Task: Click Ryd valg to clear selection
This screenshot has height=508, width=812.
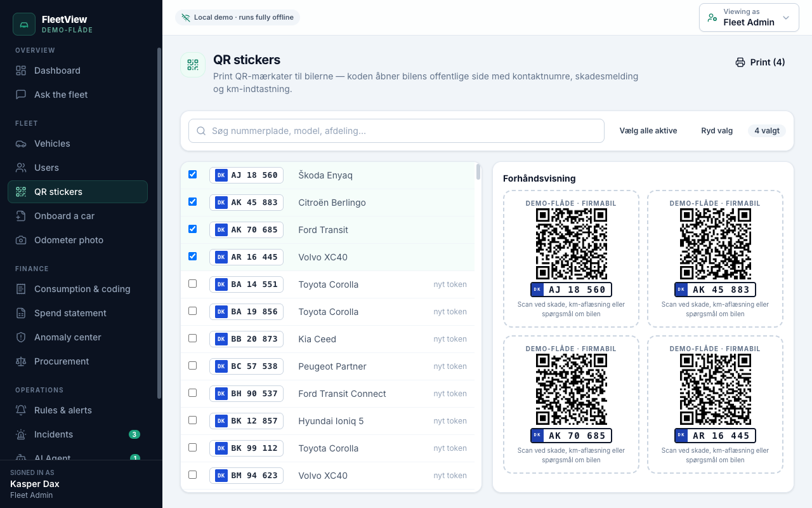Action: (717, 131)
